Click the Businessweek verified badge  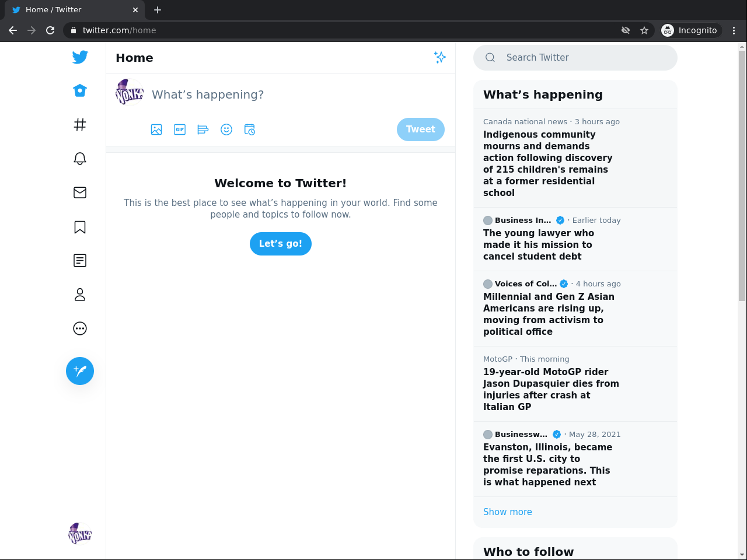[557, 434]
